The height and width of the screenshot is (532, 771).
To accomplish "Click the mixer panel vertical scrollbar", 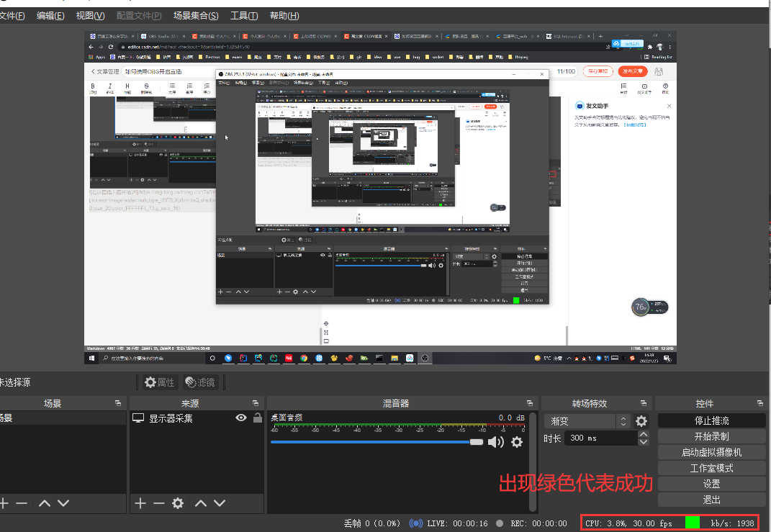I will tap(532, 461).
